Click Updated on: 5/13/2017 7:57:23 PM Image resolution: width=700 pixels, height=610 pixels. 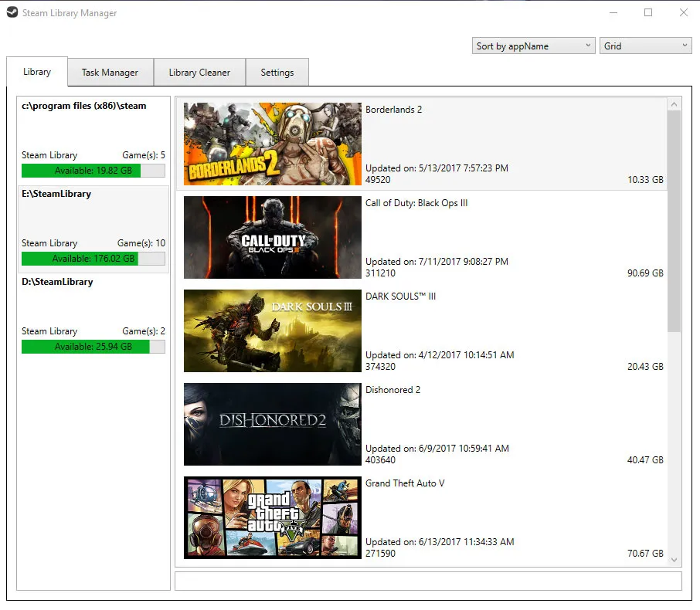(x=437, y=168)
